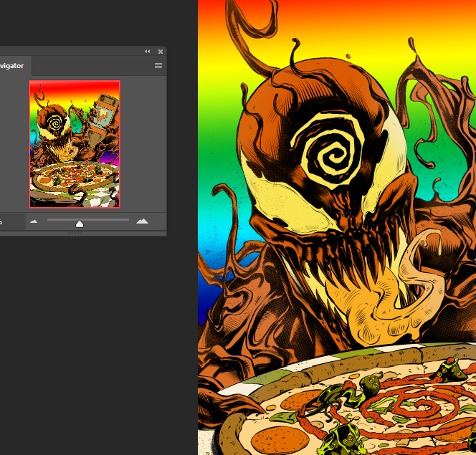Click the zoom in large mountains icon
The height and width of the screenshot is (455, 476).
pyautogui.click(x=142, y=221)
